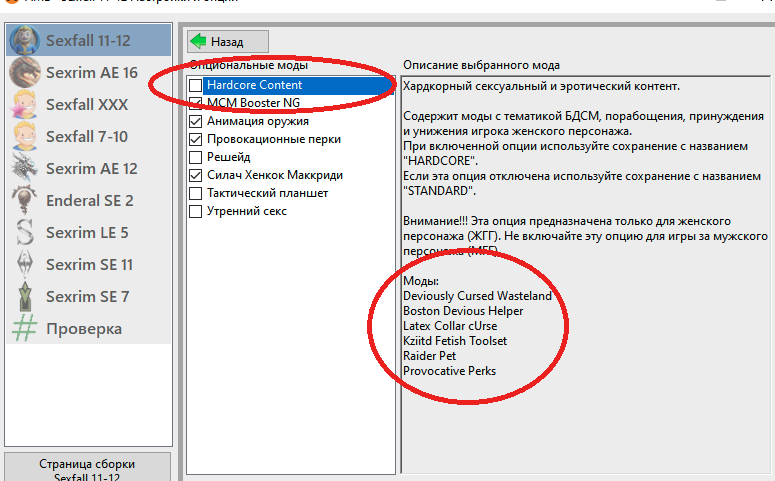
Task: Uncheck the MCM Booster NG option
Action: [196, 104]
